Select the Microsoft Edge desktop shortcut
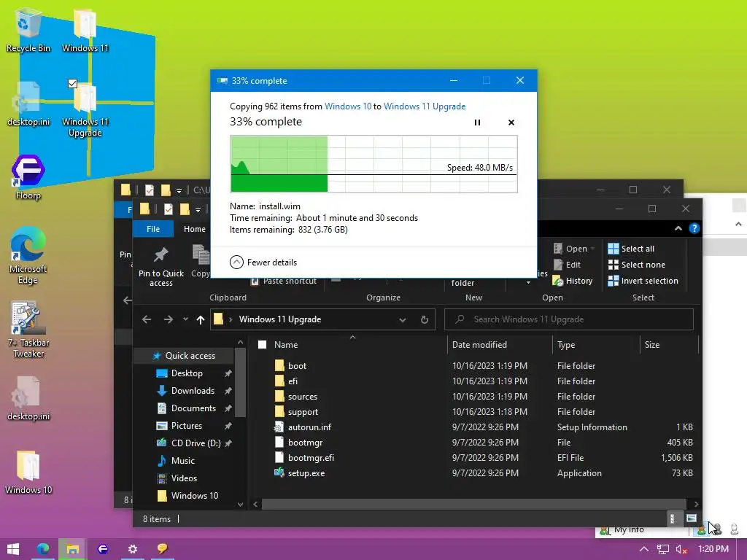The image size is (747, 560). click(x=28, y=256)
